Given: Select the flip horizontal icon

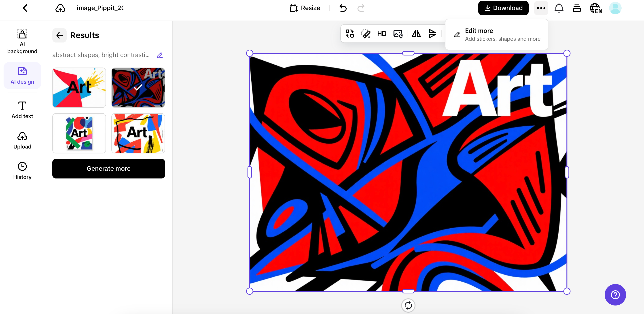Looking at the screenshot, I should (x=416, y=34).
